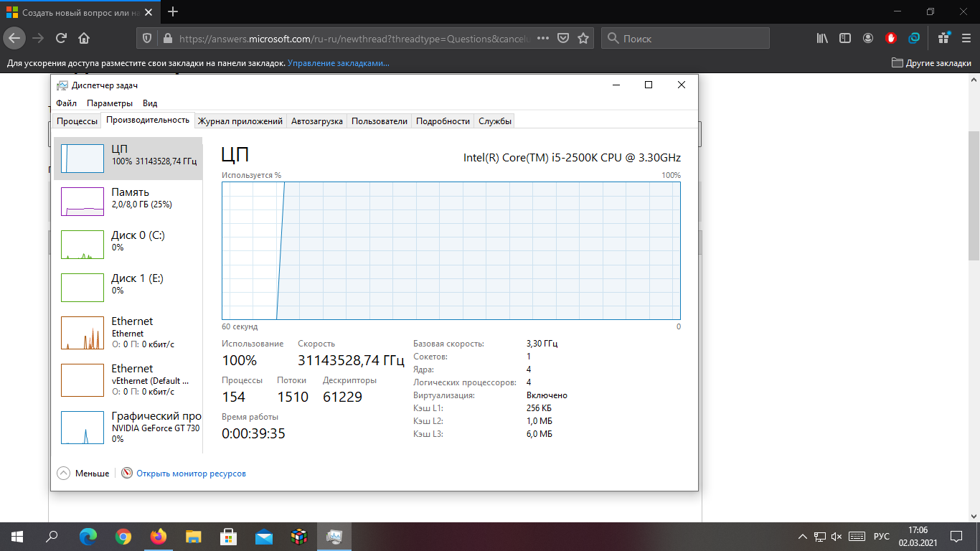Screen dimensions: 980x551
Task: Open the Подробности tab
Action: pos(443,121)
